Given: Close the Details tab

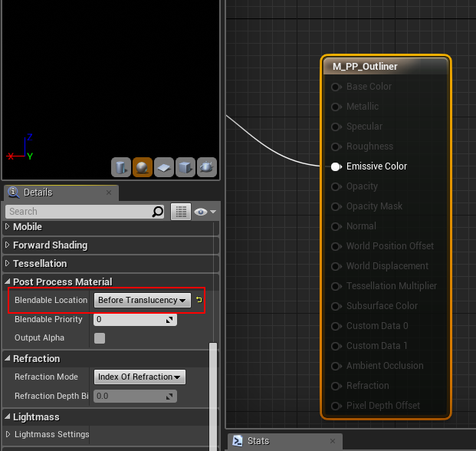Looking at the screenshot, I should (108, 193).
